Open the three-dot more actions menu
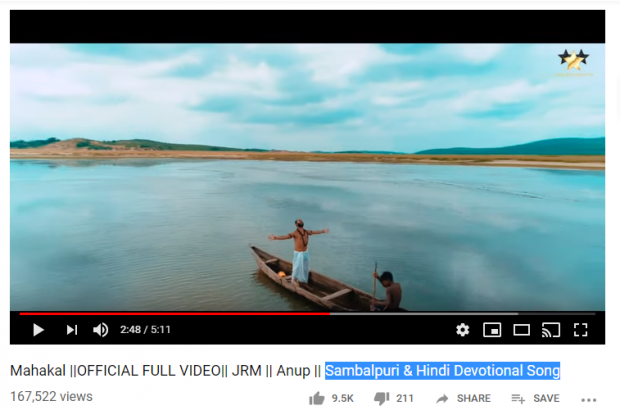The image size is (620, 410). click(588, 400)
